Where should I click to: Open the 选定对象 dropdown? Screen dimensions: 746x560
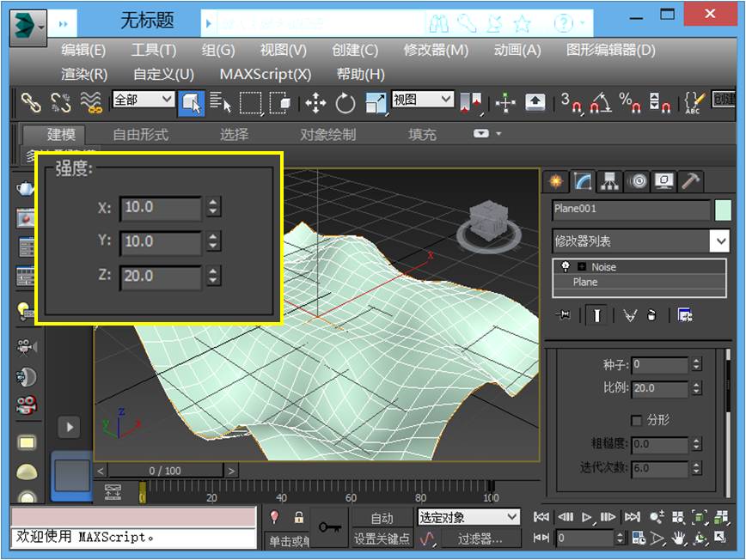pos(468,517)
